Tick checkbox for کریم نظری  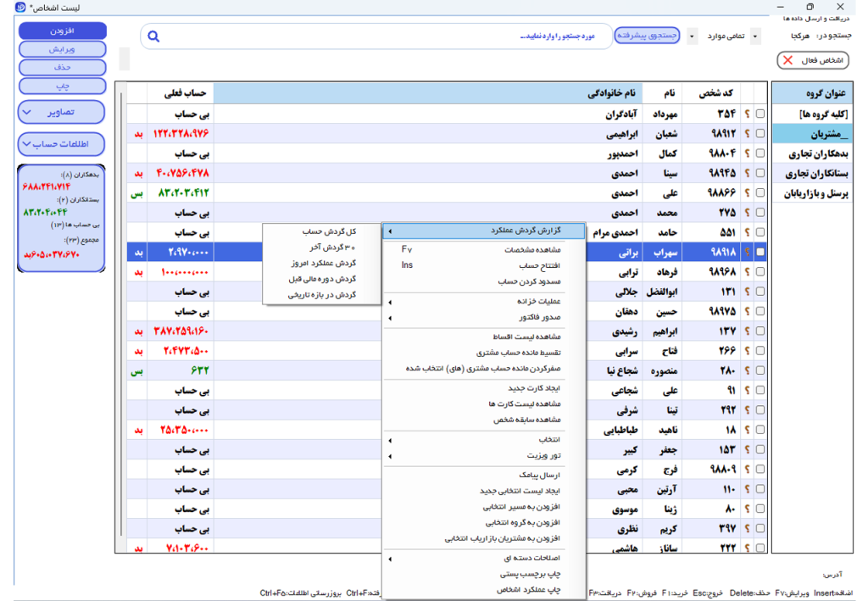pyautogui.click(x=760, y=528)
